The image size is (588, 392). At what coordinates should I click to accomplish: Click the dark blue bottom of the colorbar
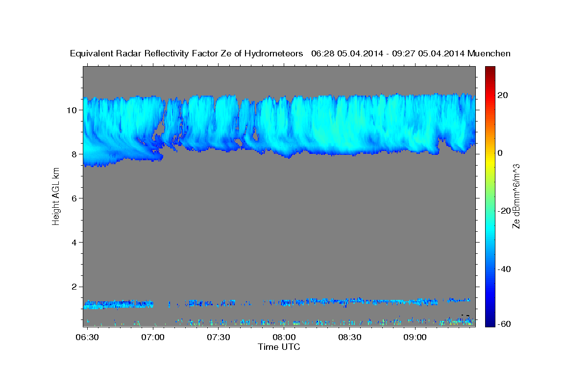coord(490,322)
